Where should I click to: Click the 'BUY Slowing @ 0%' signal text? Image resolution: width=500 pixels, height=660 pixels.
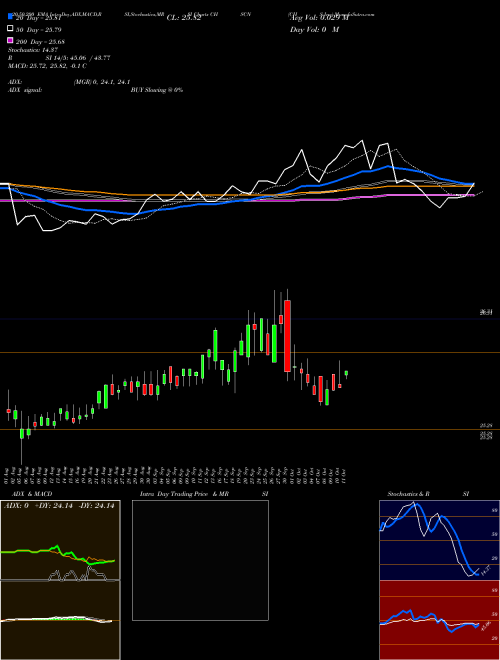pos(157,90)
